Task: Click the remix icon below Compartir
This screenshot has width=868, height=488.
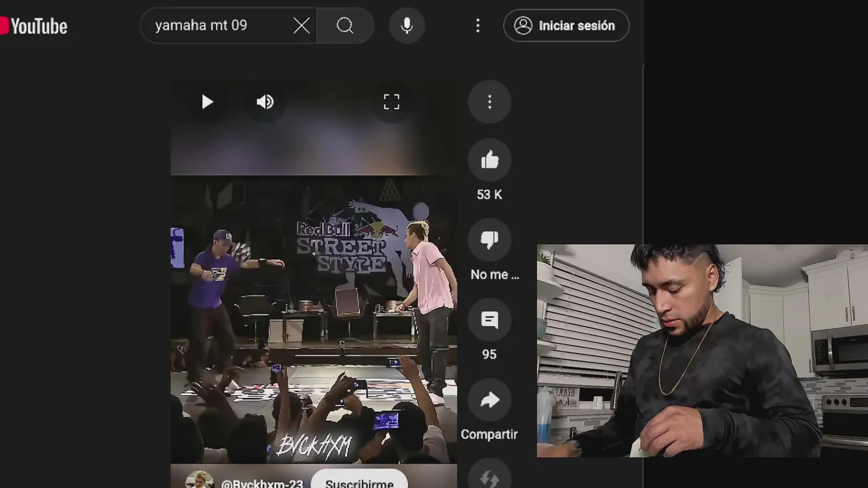Action: click(x=490, y=479)
